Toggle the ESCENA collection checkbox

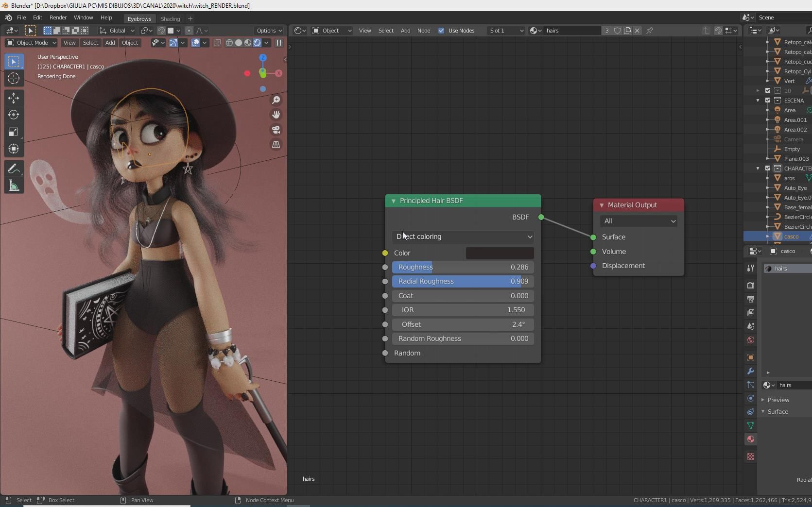(767, 101)
